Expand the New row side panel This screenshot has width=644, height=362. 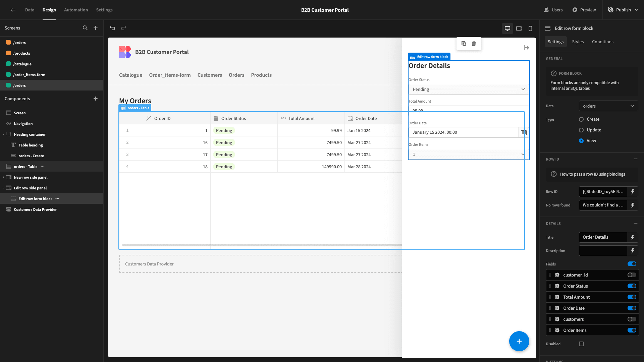click(3, 177)
